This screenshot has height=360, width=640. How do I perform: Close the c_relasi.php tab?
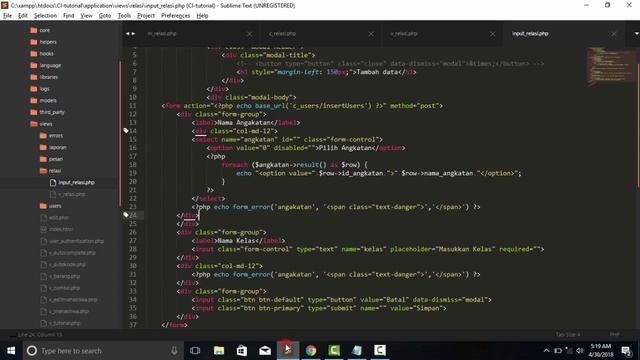click(371, 34)
